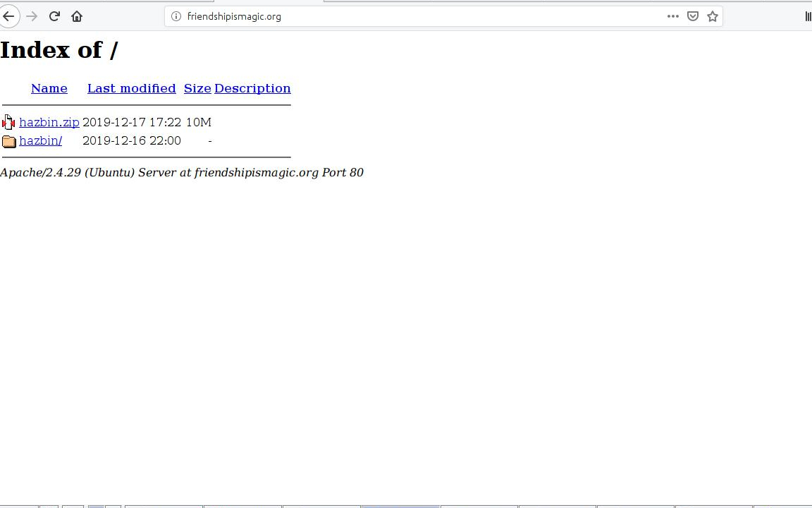Open the Library sidebar icon
The image size is (812, 508).
pos(808,16)
